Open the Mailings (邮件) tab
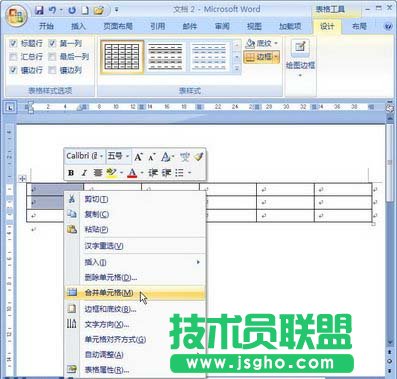The width and height of the screenshot is (397, 379). [x=190, y=26]
